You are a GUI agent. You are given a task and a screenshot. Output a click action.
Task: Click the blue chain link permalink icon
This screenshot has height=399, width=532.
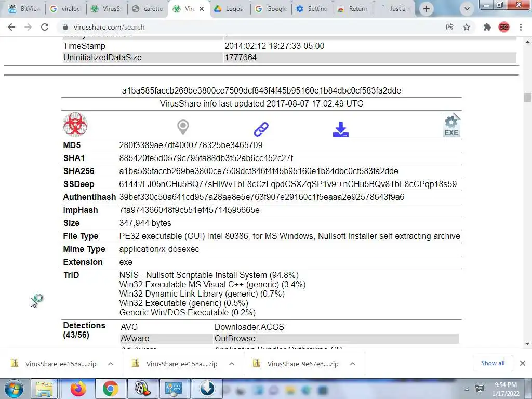261,129
